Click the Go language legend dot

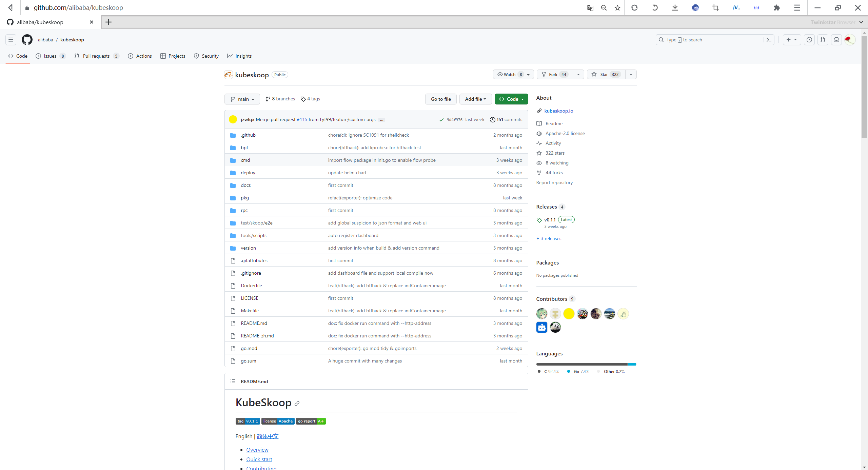(x=569, y=371)
